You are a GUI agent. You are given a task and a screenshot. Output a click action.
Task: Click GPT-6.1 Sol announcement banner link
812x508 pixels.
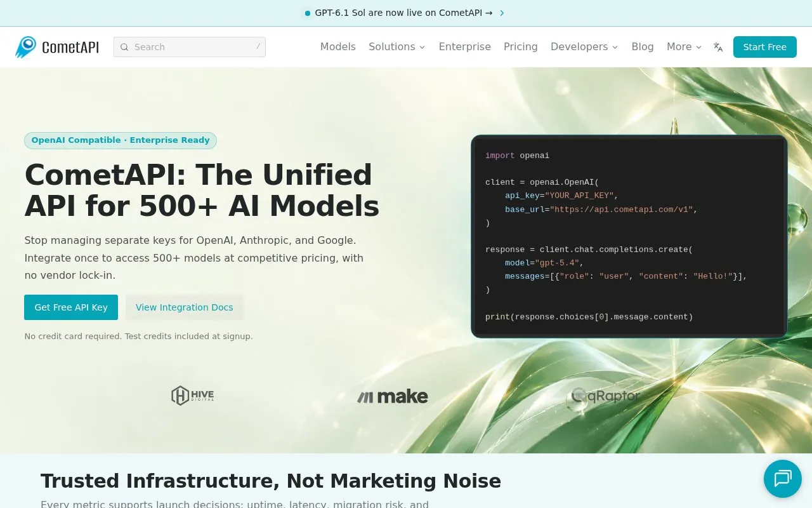point(404,13)
